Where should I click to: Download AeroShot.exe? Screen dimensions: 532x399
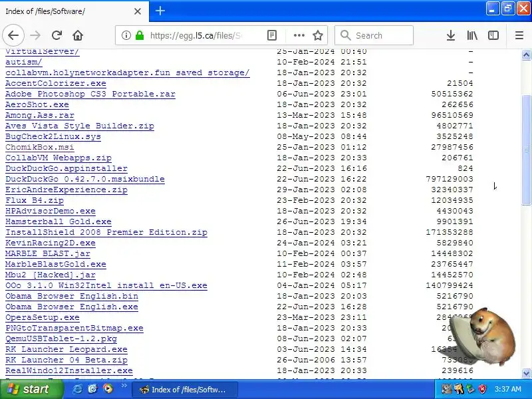point(37,104)
